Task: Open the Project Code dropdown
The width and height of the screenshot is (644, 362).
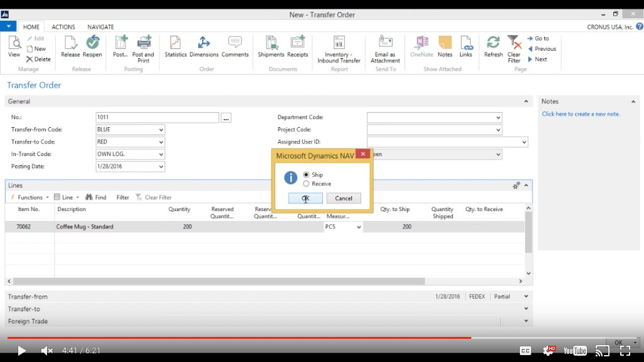Action: click(x=498, y=130)
